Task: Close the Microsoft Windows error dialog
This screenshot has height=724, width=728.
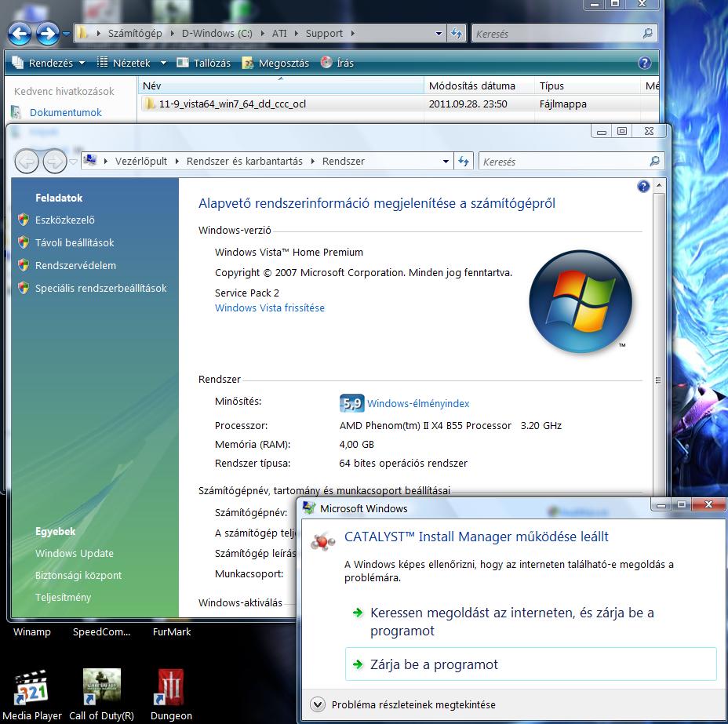Action: pyautogui.click(x=708, y=504)
